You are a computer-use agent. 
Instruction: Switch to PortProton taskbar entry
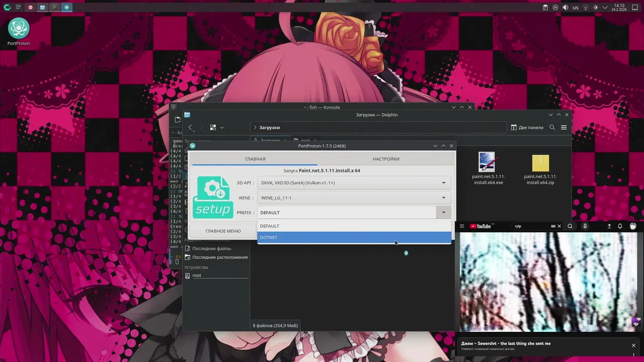[66, 8]
